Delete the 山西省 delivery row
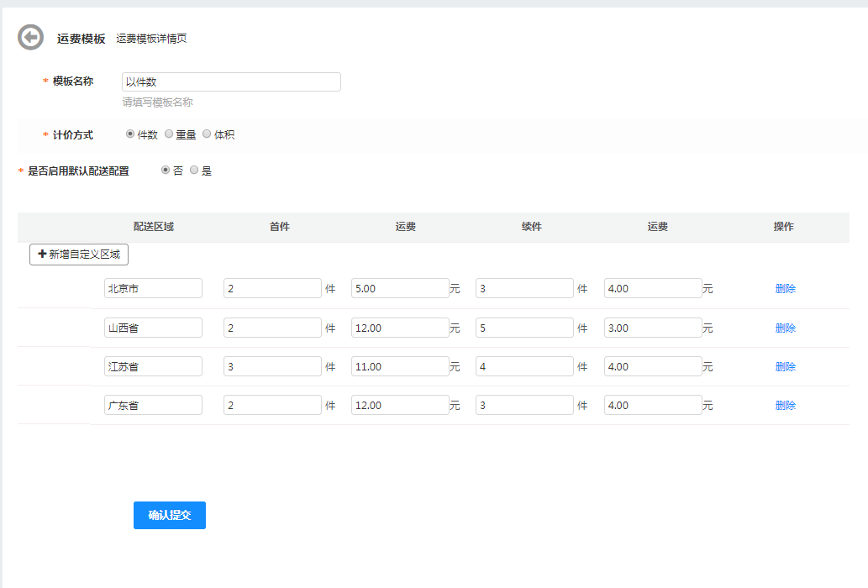Viewport: 868px width, 588px height. 785,328
